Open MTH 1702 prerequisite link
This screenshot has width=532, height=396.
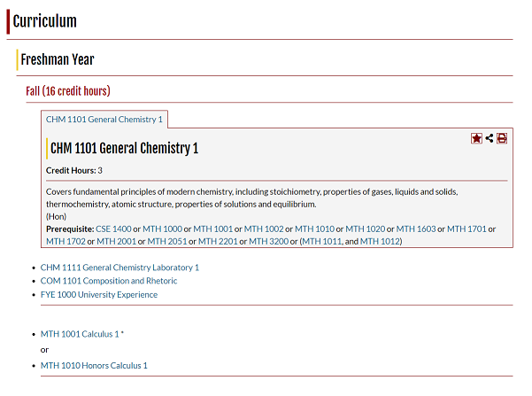click(x=66, y=241)
